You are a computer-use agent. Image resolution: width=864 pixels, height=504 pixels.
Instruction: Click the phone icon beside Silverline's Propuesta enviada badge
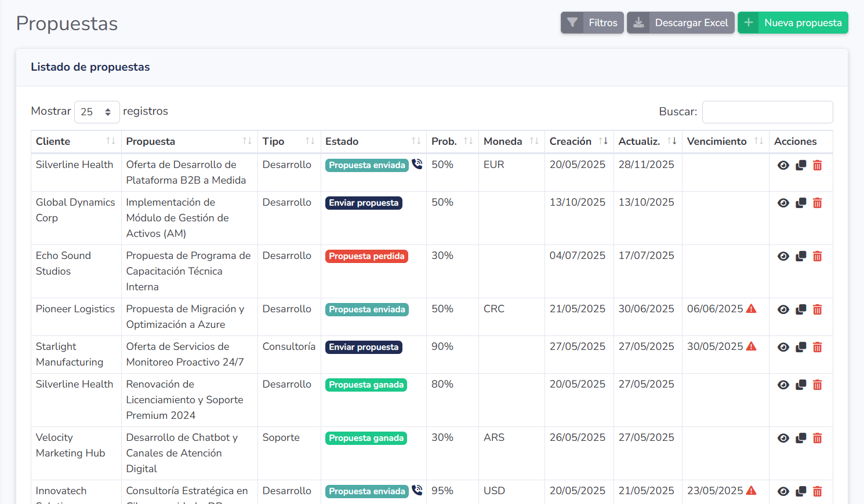tap(417, 165)
